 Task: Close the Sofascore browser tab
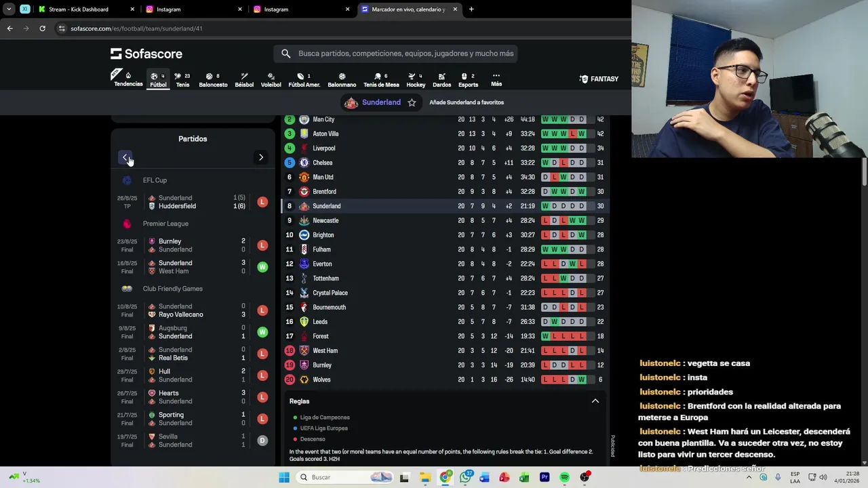coord(455,9)
